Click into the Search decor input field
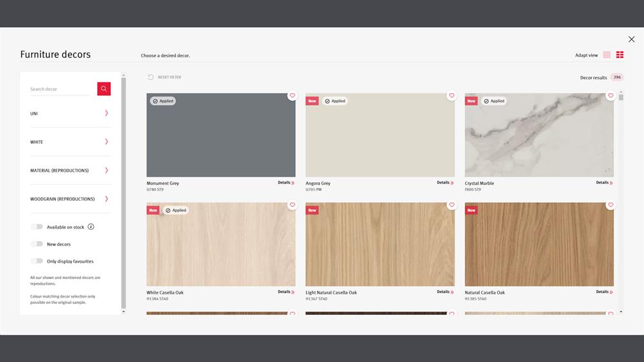Viewport: 644px width, 362px height. (61, 89)
